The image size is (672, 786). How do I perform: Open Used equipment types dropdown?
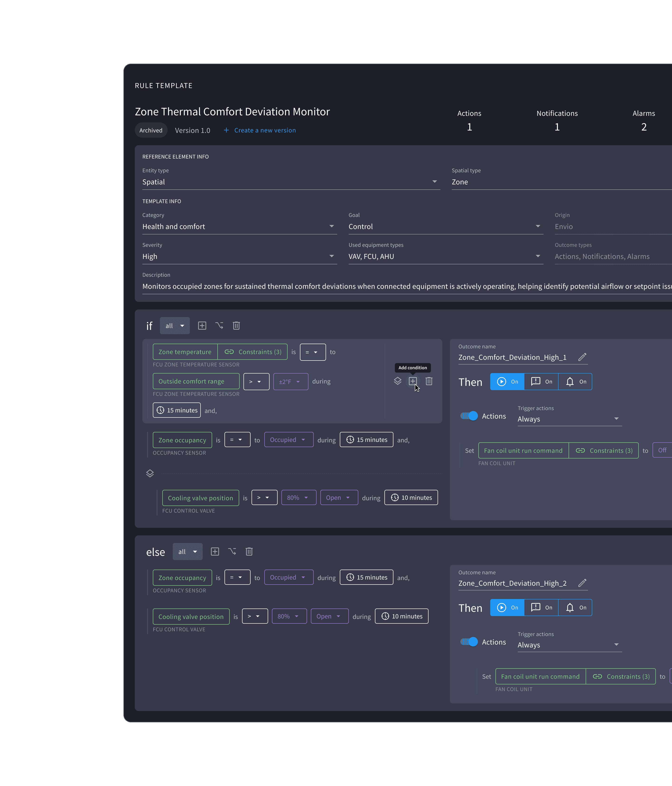(x=446, y=257)
